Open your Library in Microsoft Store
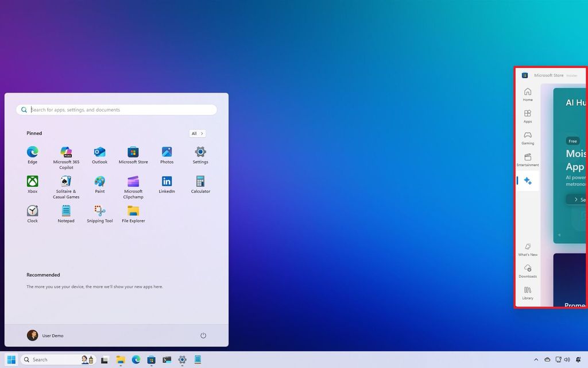This screenshot has height=368, width=588. coord(528,292)
